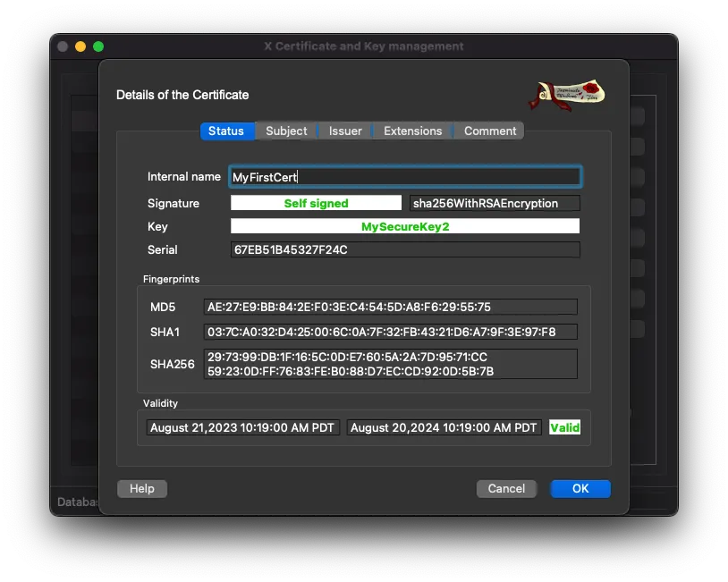The height and width of the screenshot is (582, 728).
Task: Switch to the Subject tab
Action: pos(285,131)
